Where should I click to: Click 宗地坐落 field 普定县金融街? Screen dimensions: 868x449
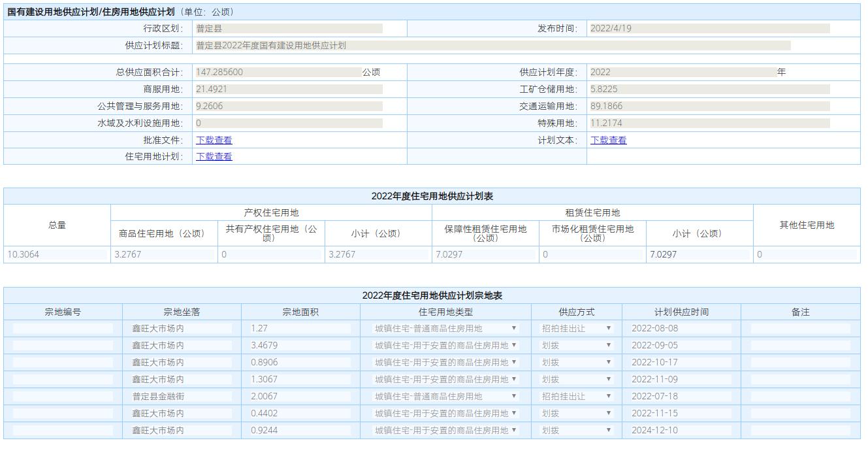[x=182, y=396]
